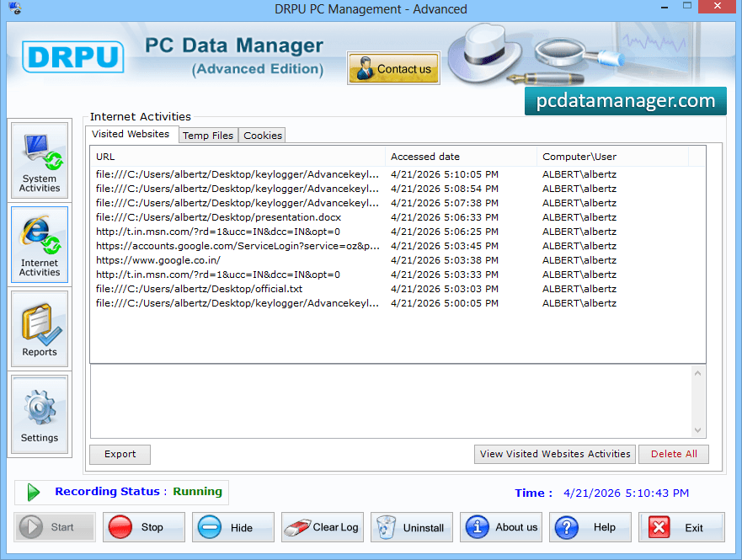Viewport: 742px width, 560px height.
Task: Minimize the DRPU PC Management window
Action: coord(665,7)
